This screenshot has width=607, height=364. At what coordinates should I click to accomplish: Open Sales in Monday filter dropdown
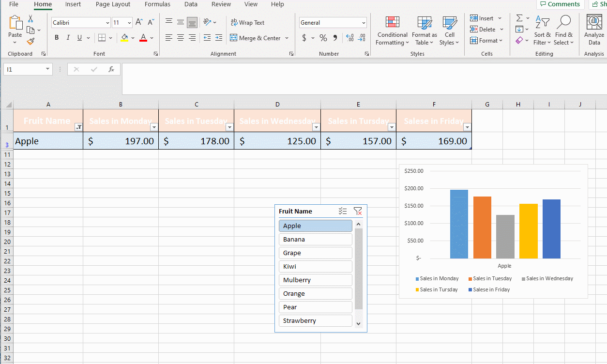point(154,127)
